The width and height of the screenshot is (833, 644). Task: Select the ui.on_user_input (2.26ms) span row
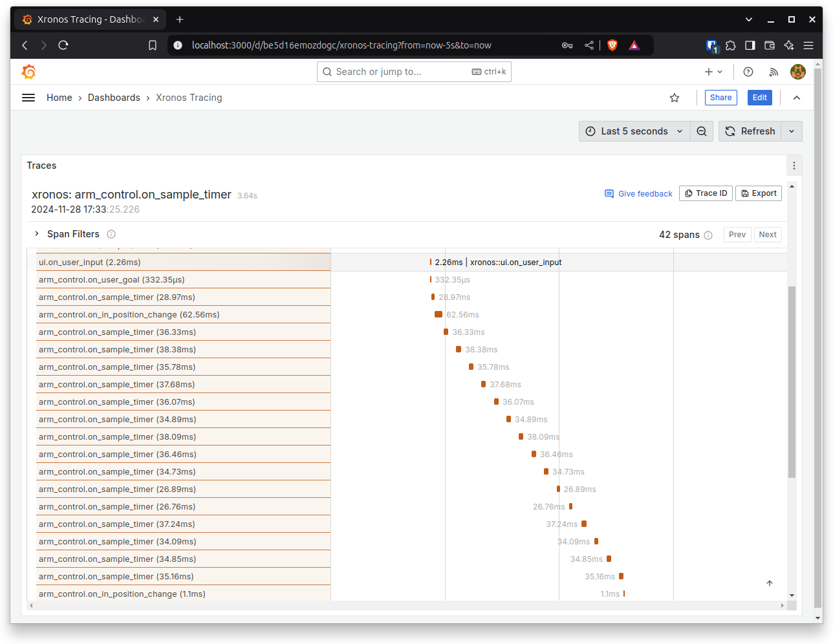[x=184, y=263]
